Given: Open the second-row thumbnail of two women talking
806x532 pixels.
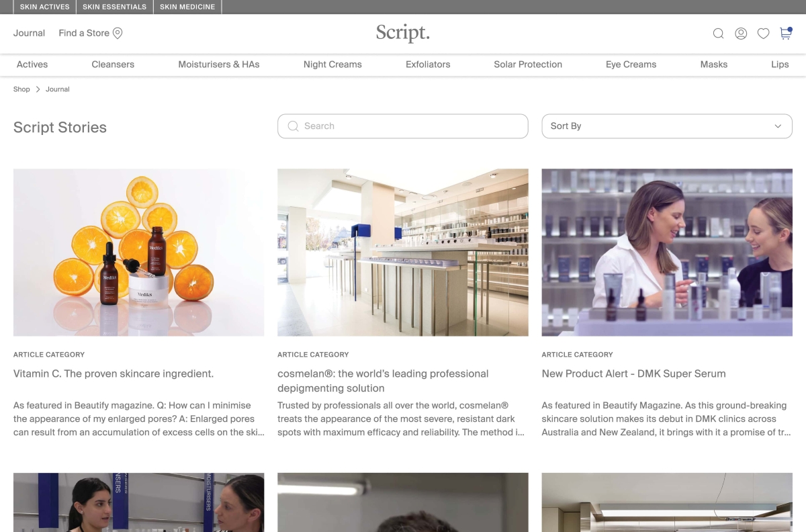Looking at the screenshot, I should [x=138, y=502].
